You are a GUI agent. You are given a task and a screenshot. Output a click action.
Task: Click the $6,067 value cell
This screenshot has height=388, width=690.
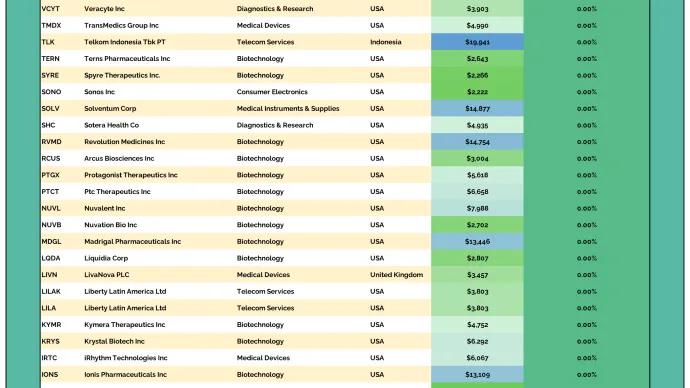point(477,358)
